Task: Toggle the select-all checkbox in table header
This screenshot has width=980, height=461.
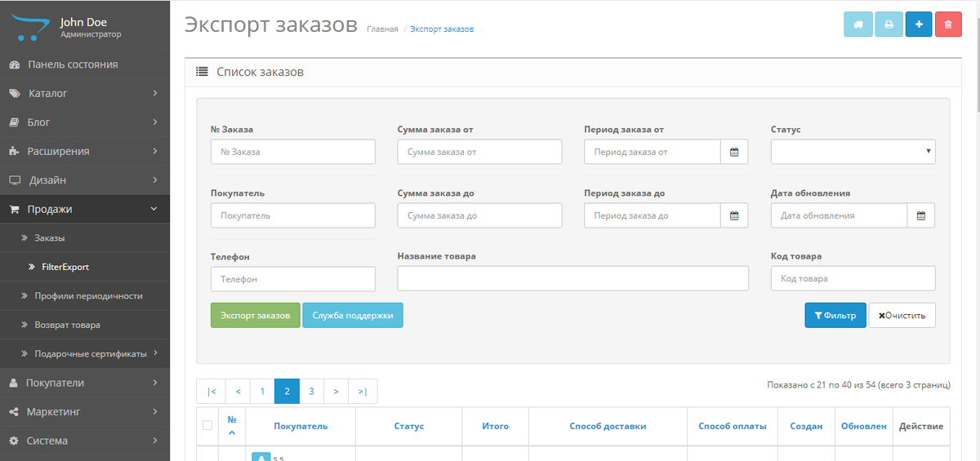Action: [207, 425]
